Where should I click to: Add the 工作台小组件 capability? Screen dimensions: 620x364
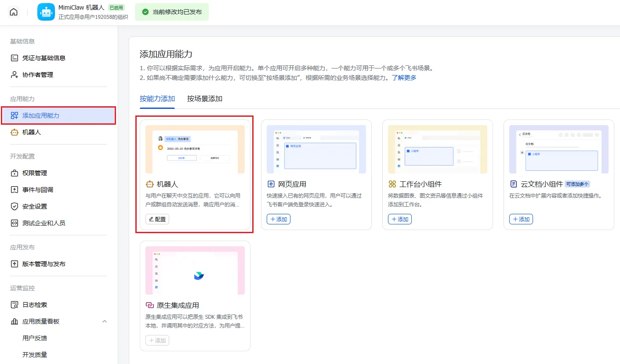point(400,219)
